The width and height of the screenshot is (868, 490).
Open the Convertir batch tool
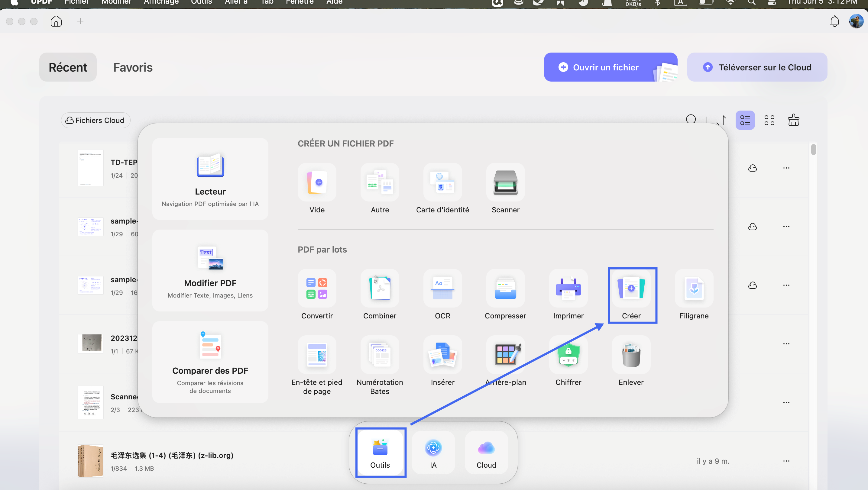coord(317,295)
